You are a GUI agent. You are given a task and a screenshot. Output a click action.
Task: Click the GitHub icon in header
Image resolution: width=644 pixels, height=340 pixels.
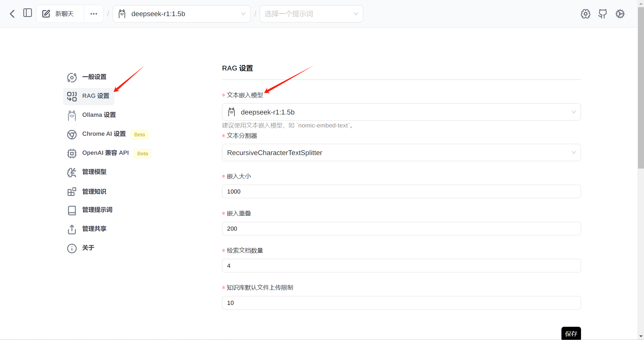[603, 14]
